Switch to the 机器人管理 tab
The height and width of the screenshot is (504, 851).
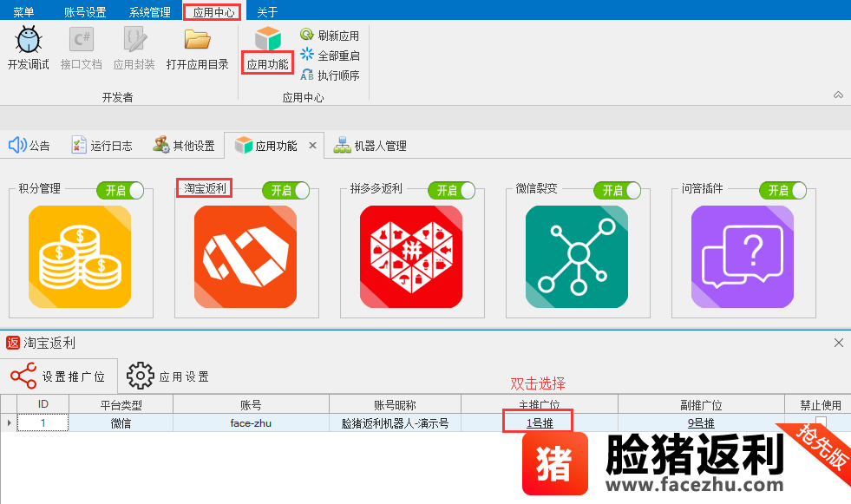point(370,146)
